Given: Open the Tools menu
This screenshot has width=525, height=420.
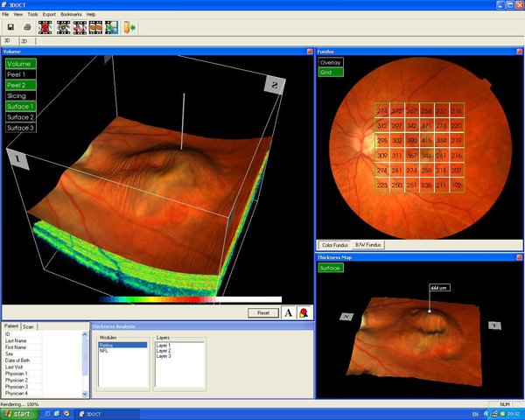Looking at the screenshot, I should (32, 14).
